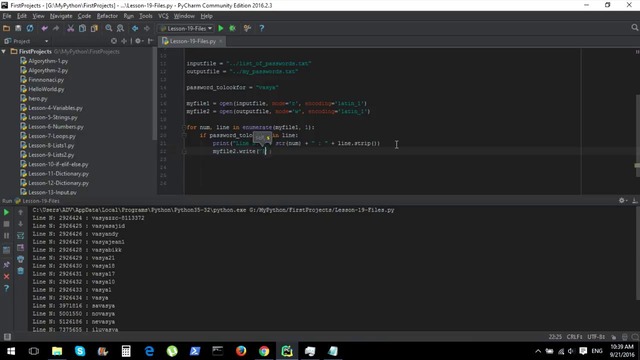Open the VCS menu
The width and height of the screenshot is (640, 360).
click(163, 16)
